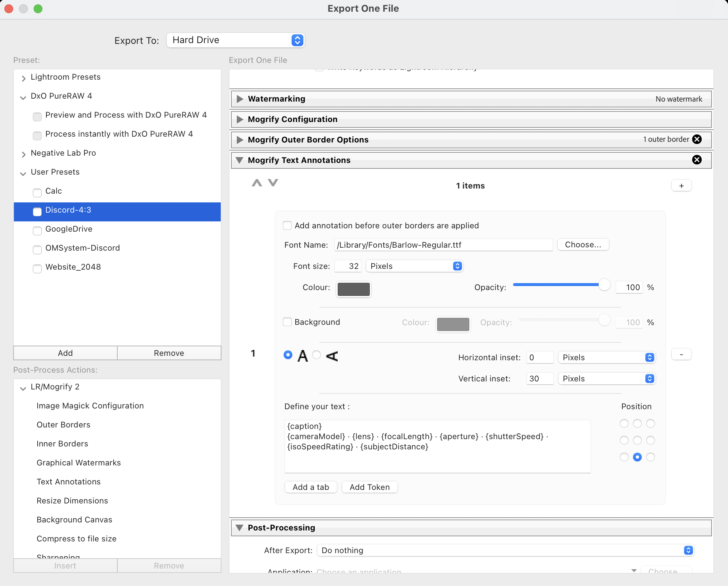Click the Add Token button
The height and width of the screenshot is (586, 728).
coord(369,487)
